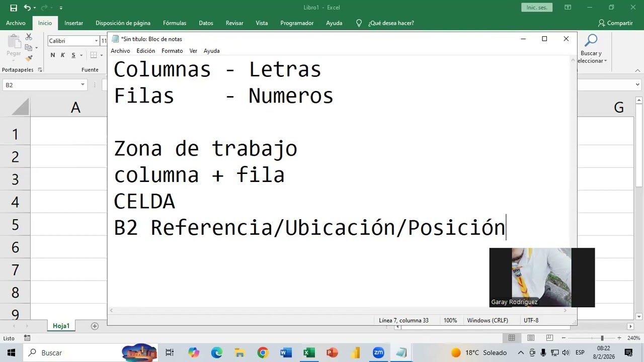Open the underline style dropdown
This screenshot has height=362, width=644.
tap(80, 55)
